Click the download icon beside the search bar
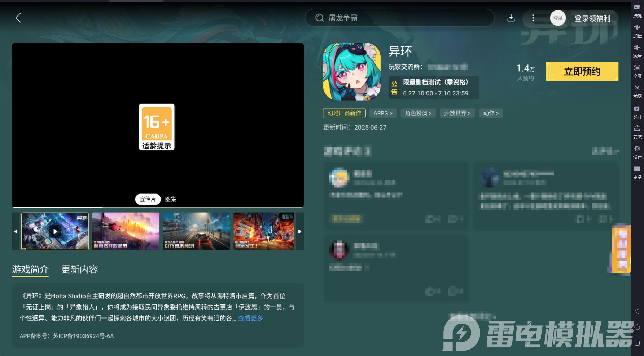The height and width of the screenshot is (356, 644). (511, 18)
